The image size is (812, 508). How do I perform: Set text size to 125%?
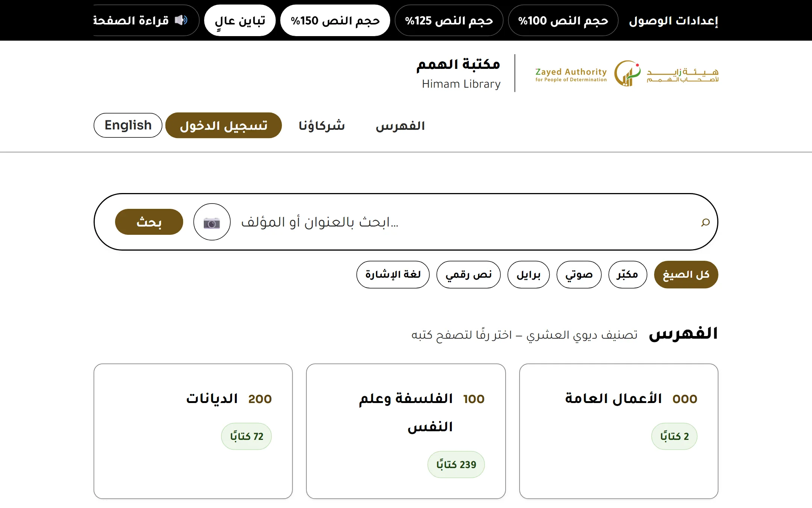click(449, 20)
